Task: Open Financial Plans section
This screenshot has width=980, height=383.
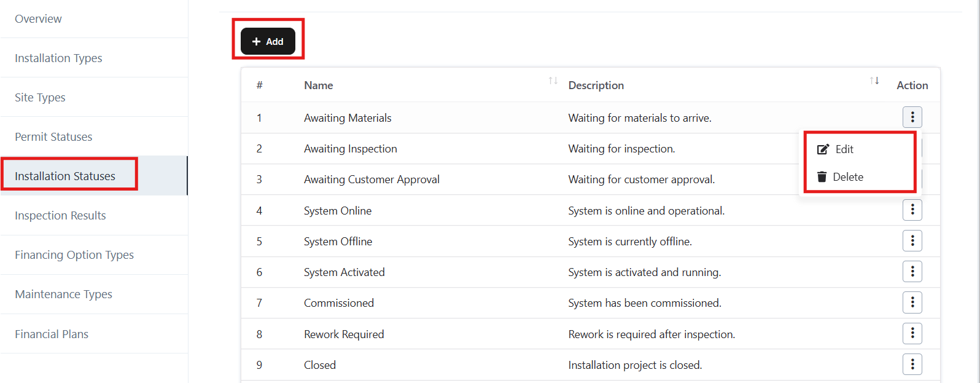Action: point(52,334)
